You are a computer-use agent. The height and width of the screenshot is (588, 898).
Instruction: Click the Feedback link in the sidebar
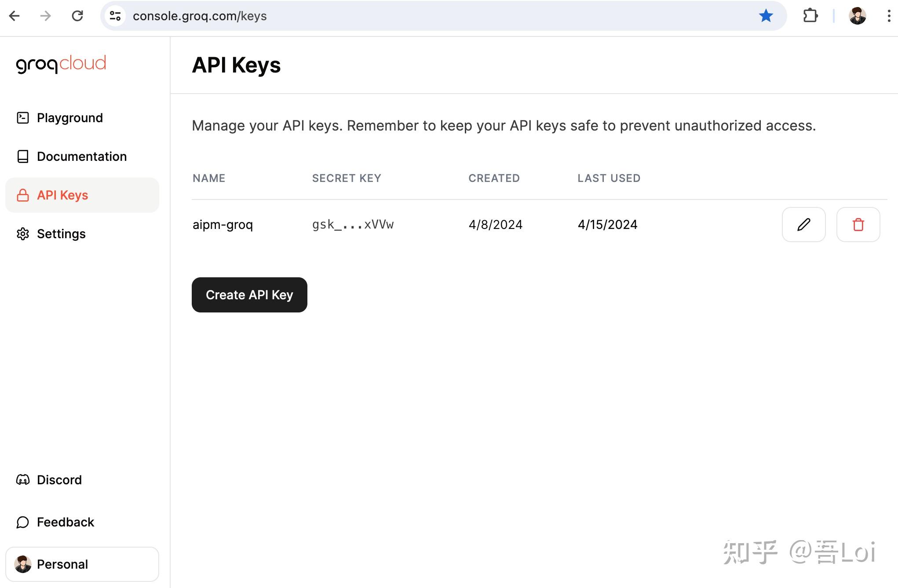pyautogui.click(x=65, y=522)
